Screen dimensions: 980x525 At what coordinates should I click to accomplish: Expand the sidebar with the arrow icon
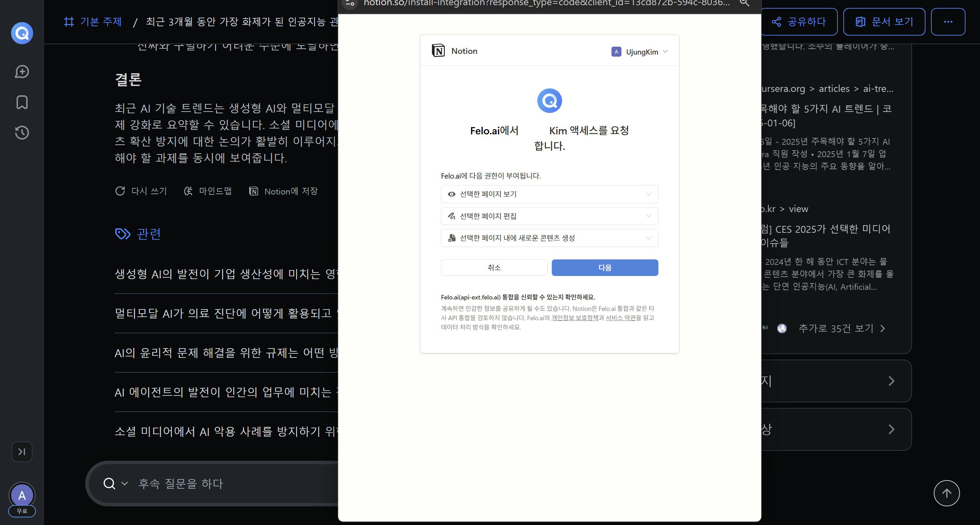(22, 451)
